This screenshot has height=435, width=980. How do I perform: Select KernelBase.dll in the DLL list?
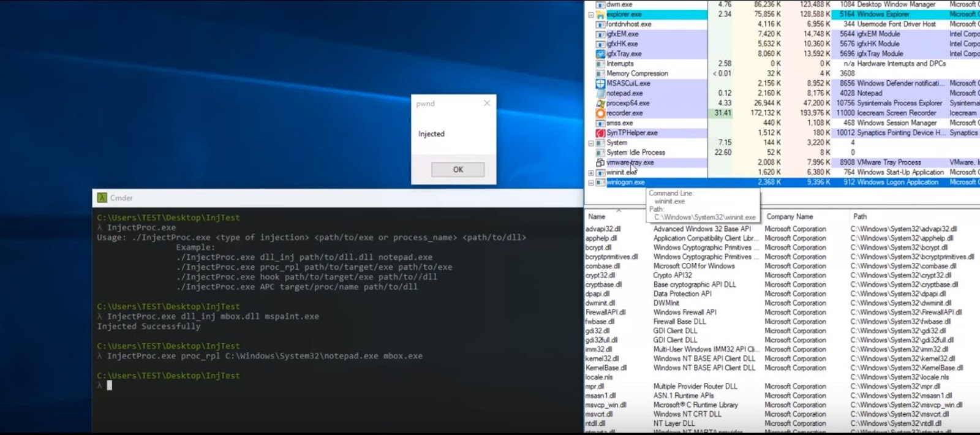606,368
